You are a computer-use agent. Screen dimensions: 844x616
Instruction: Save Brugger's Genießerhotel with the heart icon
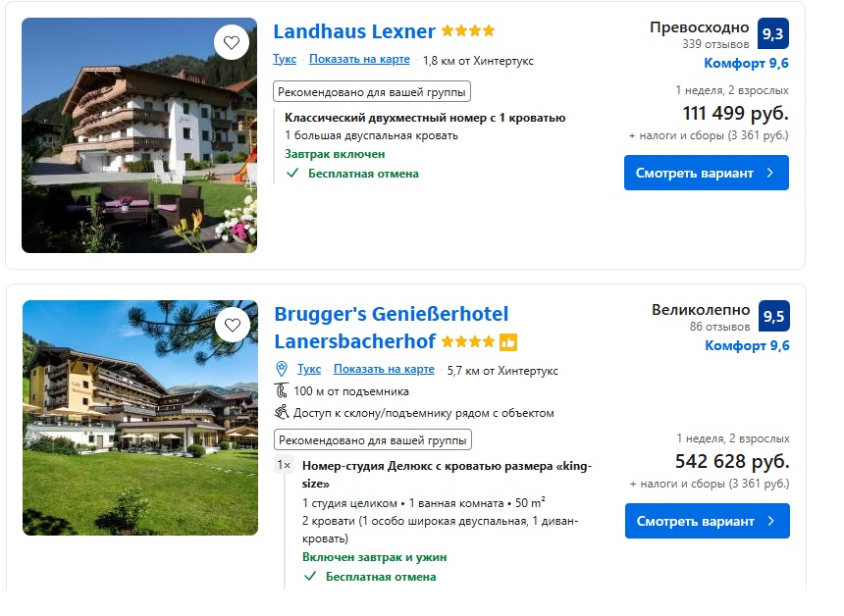pyautogui.click(x=233, y=325)
